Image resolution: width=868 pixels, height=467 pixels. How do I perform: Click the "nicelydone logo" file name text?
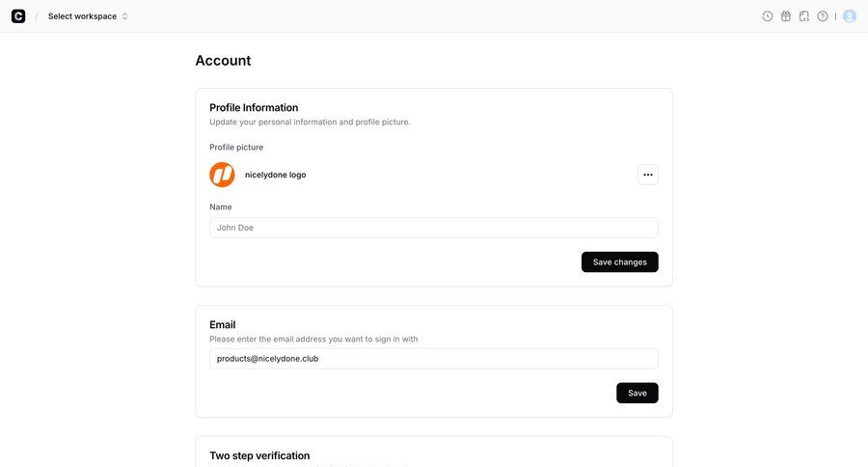click(276, 175)
